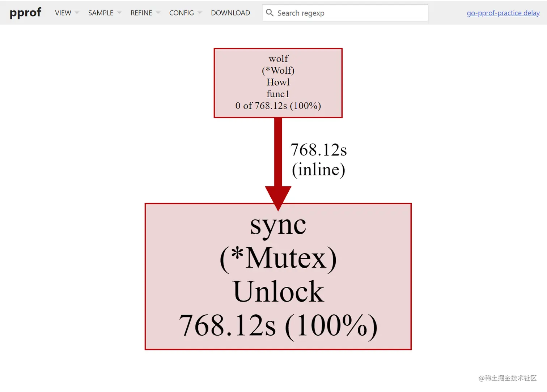Open the VIEW menu
Screen dimensions: 547x392
click(63, 13)
